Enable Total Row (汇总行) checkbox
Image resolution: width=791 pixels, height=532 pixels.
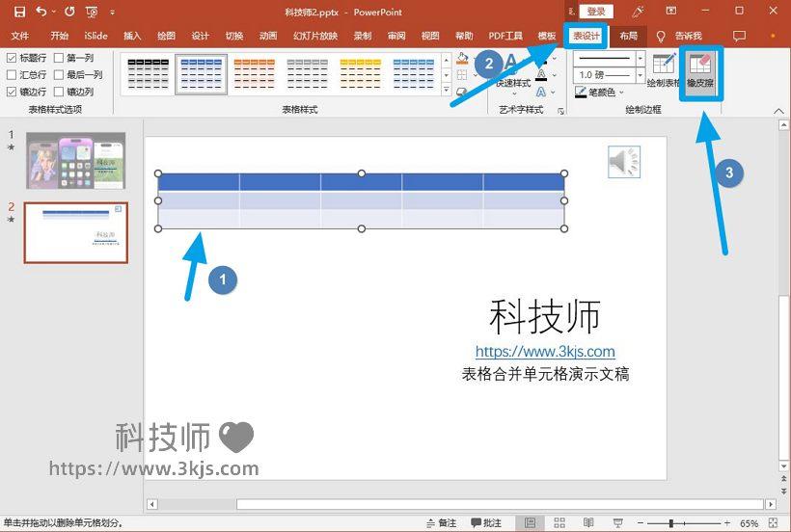click(x=12, y=74)
